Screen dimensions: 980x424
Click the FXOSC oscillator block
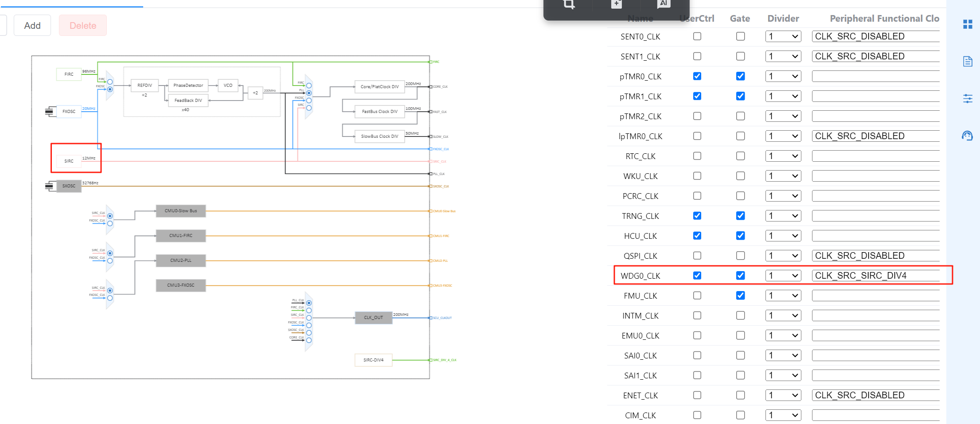coord(69,112)
